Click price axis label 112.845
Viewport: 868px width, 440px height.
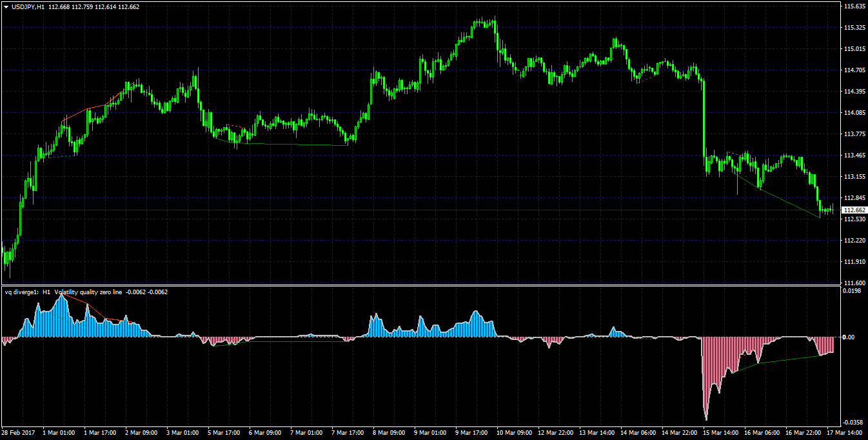coord(854,198)
